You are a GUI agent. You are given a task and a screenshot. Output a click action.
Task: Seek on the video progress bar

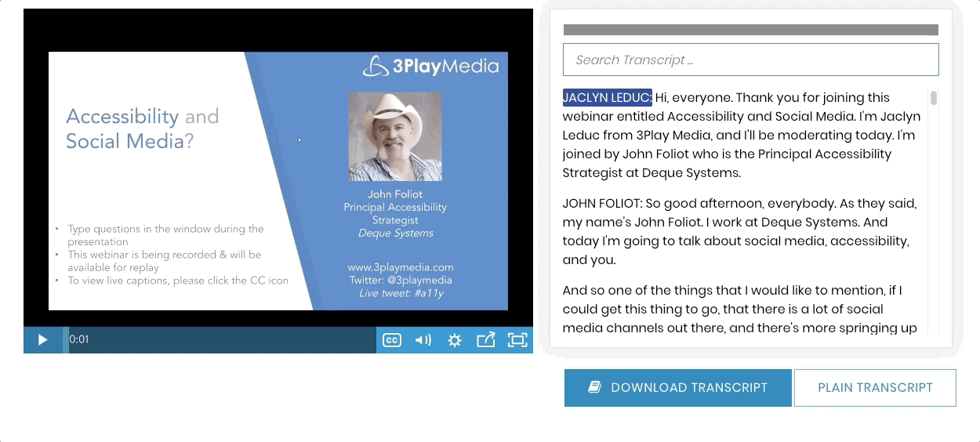pyautogui.click(x=220, y=339)
